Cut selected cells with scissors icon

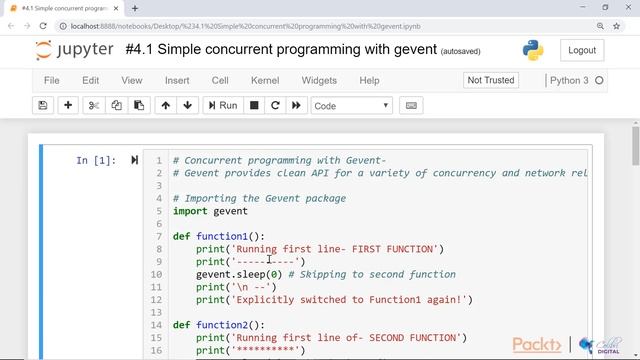(94, 106)
